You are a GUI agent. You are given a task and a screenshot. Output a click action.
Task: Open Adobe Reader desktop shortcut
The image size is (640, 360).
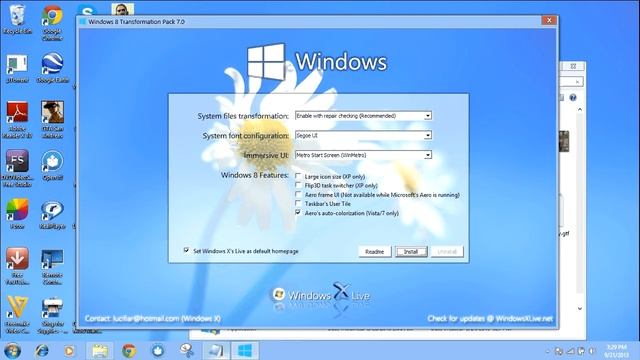pos(17,120)
